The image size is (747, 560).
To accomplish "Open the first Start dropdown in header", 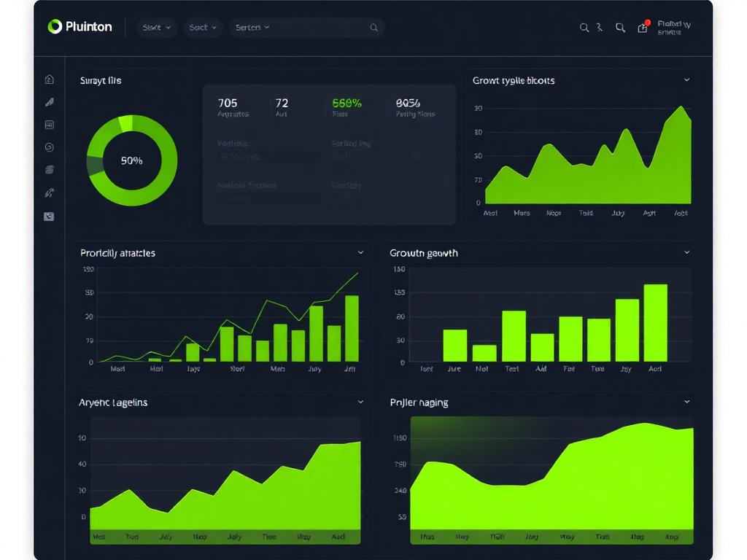I will (157, 28).
